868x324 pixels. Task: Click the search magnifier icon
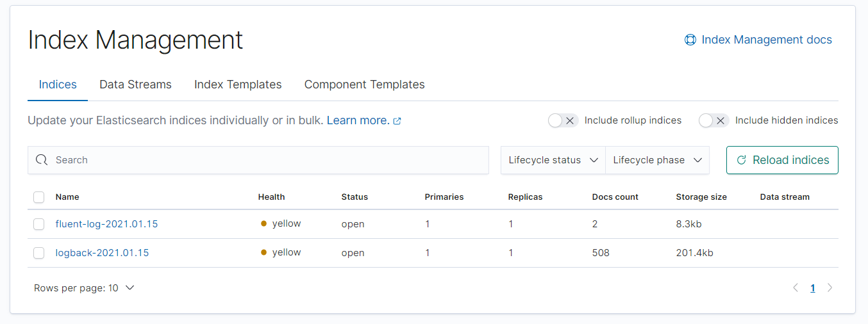[x=42, y=160]
